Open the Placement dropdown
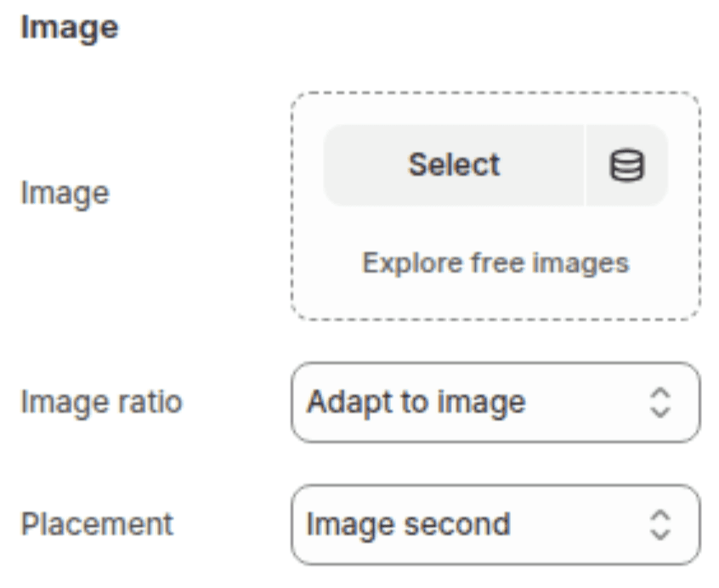Viewport: 719px width, 588px height. [495, 524]
